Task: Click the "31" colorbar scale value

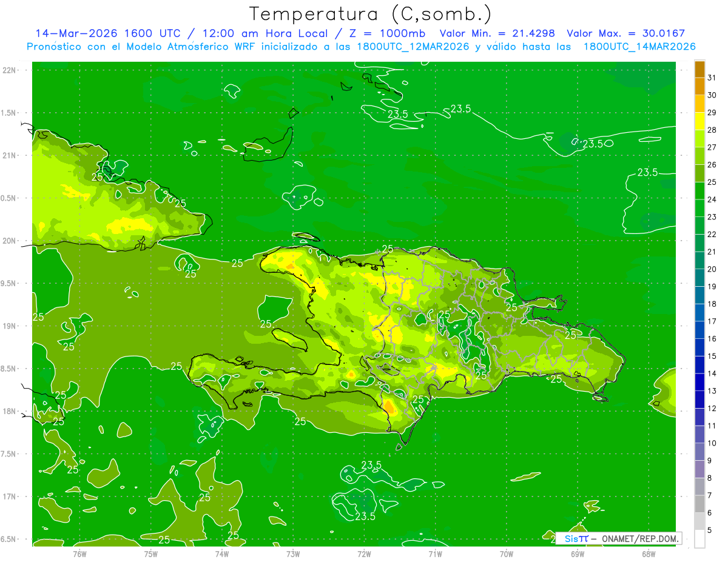Action: pos(712,78)
